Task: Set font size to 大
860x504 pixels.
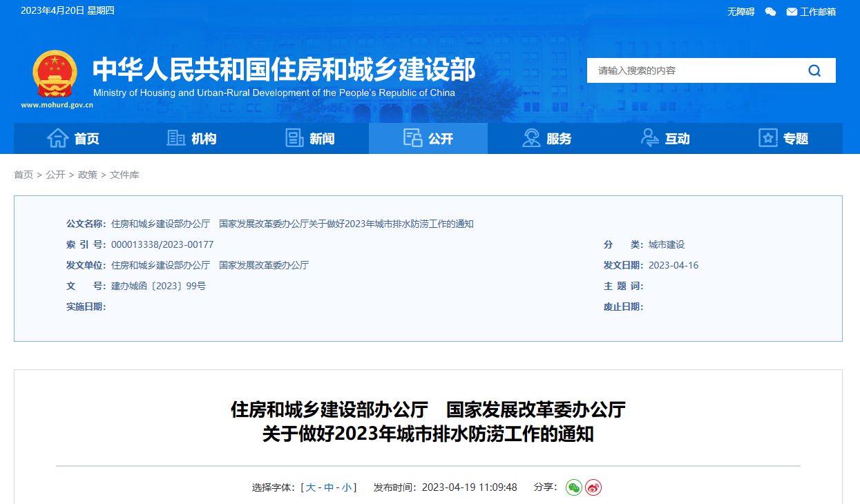Action: [311, 487]
